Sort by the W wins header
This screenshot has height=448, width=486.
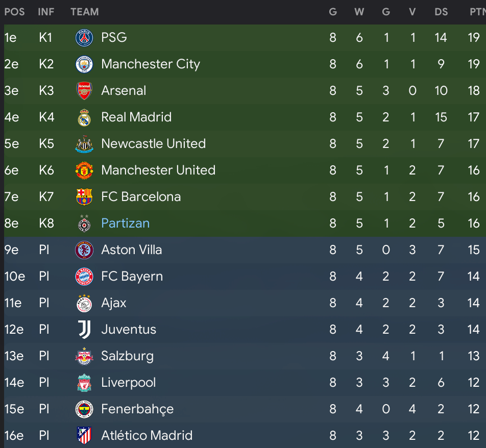(x=359, y=12)
